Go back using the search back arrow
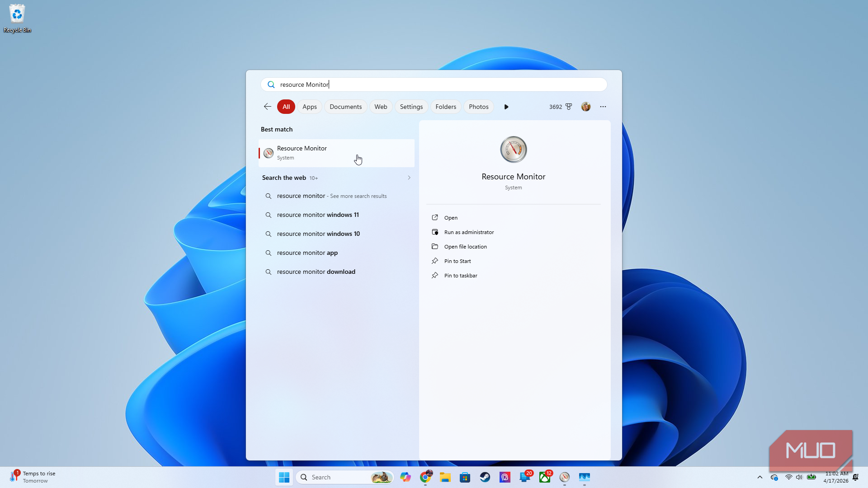 tap(268, 107)
